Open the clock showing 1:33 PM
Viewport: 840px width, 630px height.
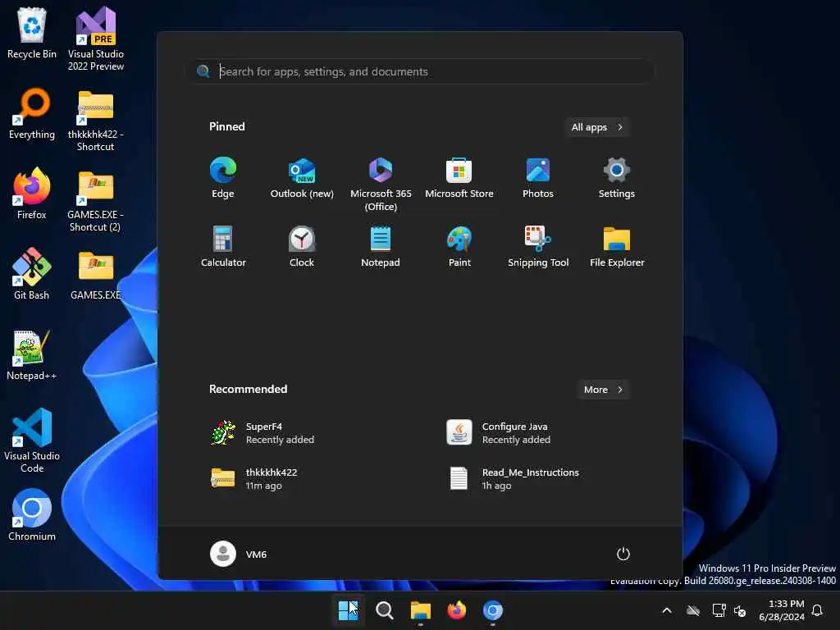tap(781, 610)
